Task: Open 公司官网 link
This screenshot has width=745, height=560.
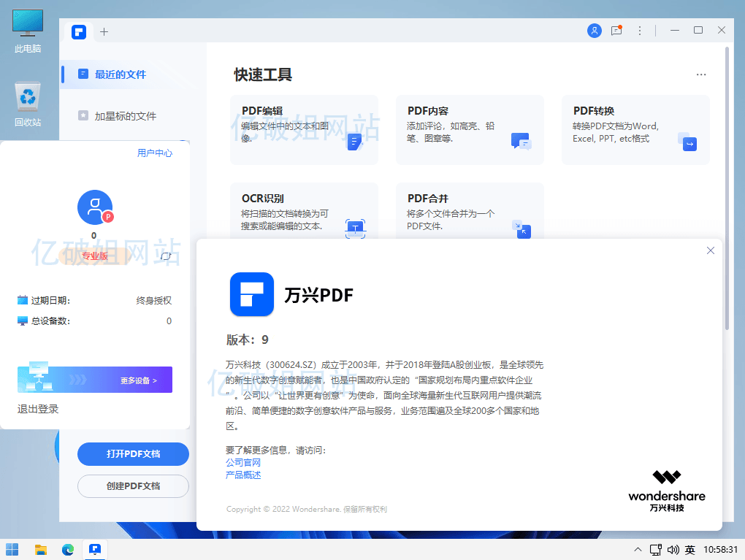Action: point(243,462)
